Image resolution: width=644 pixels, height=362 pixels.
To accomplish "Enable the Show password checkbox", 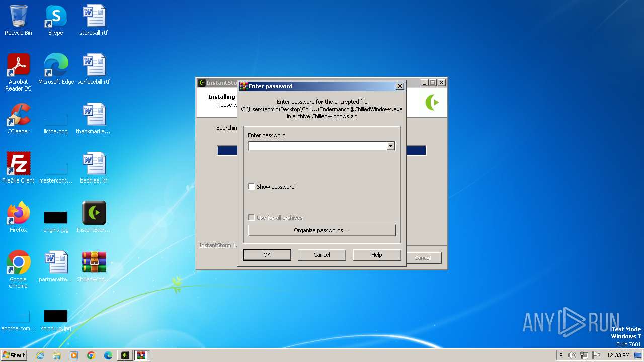I will coord(252,187).
